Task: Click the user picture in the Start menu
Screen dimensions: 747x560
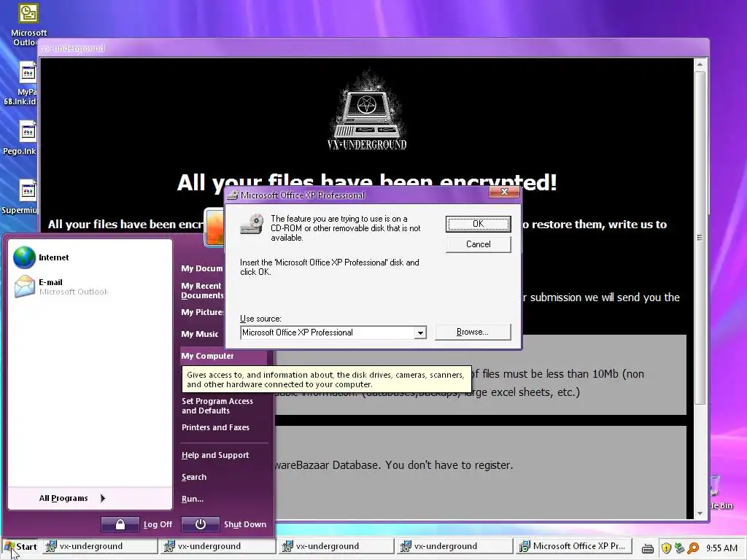Action: coord(214,227)
